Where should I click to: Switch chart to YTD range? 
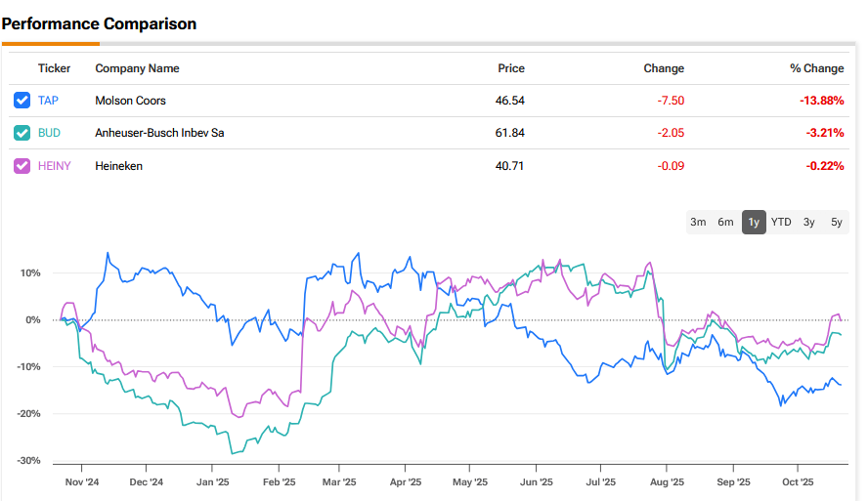[x=781, y=222]
